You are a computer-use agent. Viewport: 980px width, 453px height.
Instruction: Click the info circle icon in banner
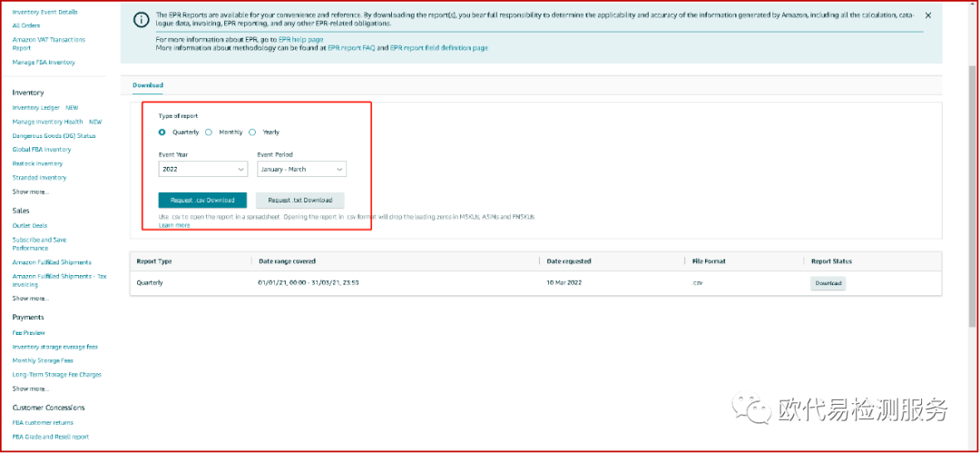[142, 19]
